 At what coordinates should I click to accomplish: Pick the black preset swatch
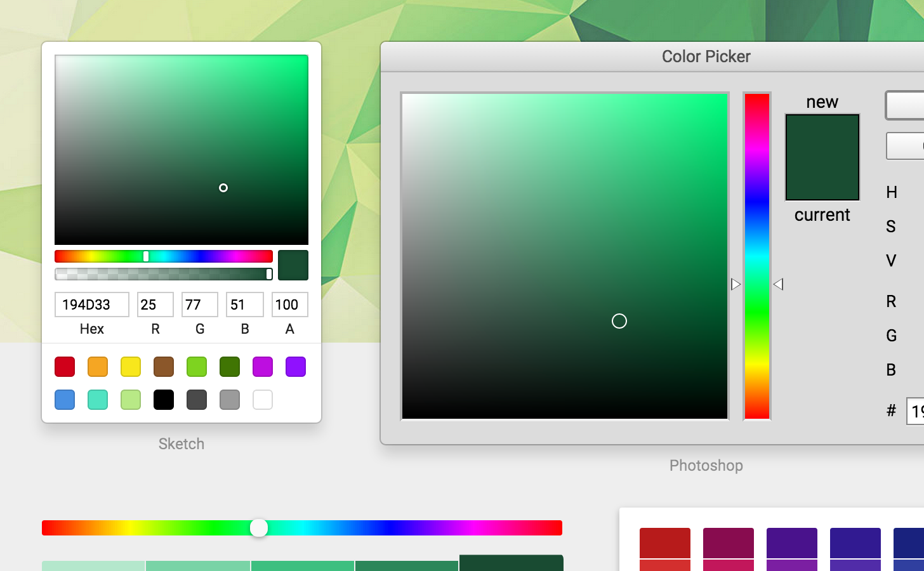(164, 400)
